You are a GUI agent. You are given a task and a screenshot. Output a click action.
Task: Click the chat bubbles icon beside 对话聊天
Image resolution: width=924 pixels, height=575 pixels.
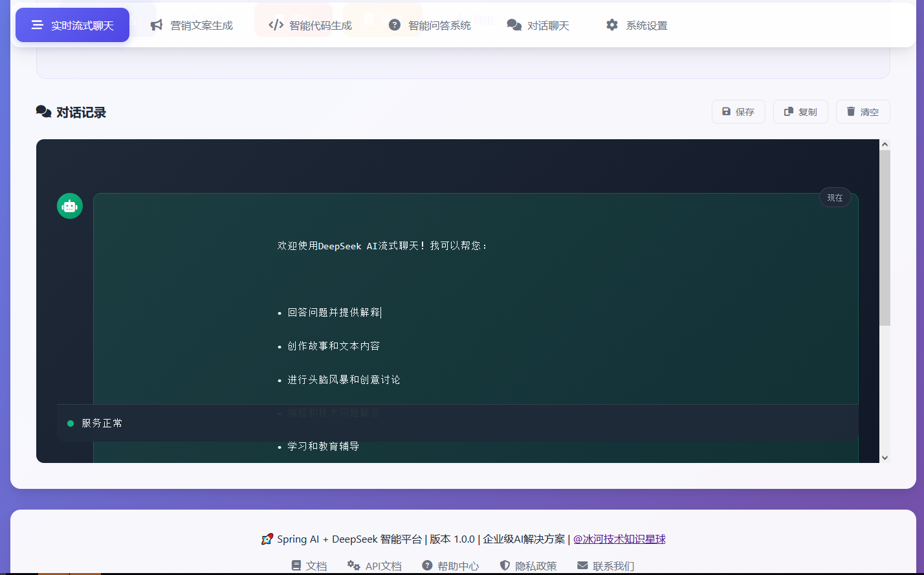point(514,25)
